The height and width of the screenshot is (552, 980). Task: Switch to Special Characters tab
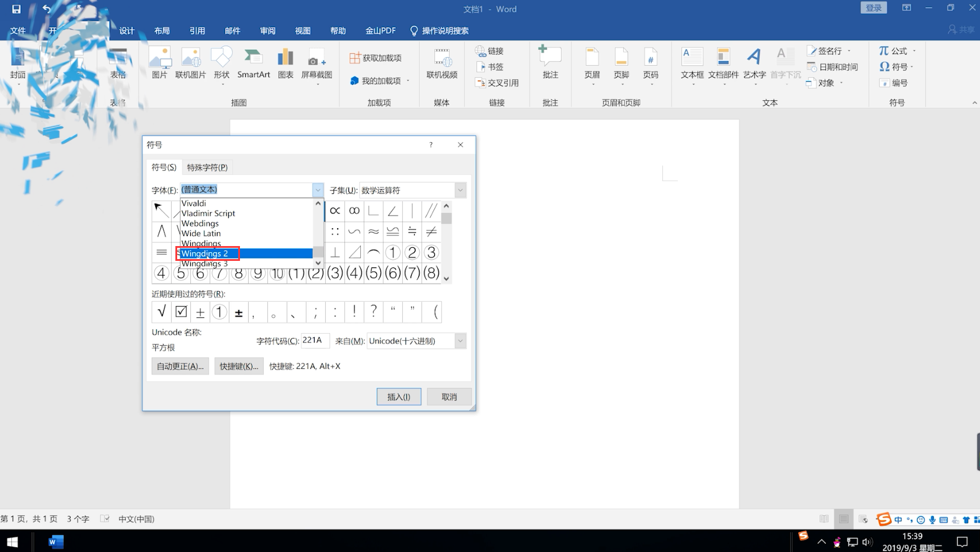[x=207, y=167]
